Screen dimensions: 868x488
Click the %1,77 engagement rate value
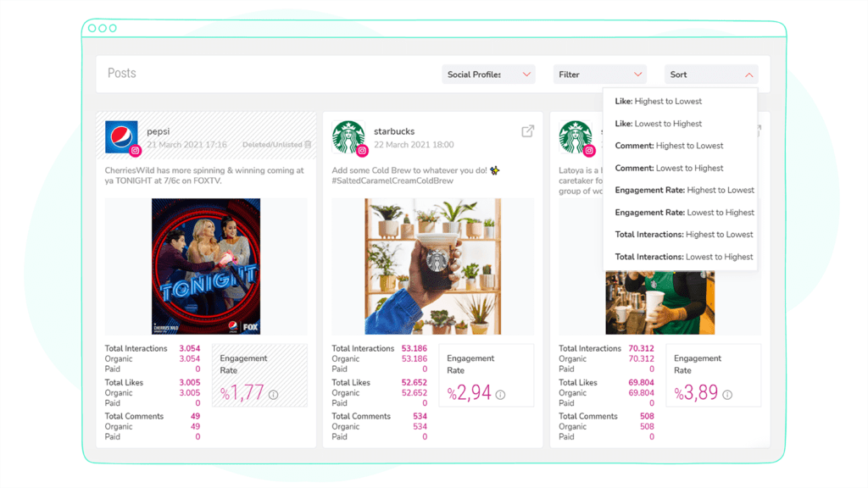pos(242,392)
